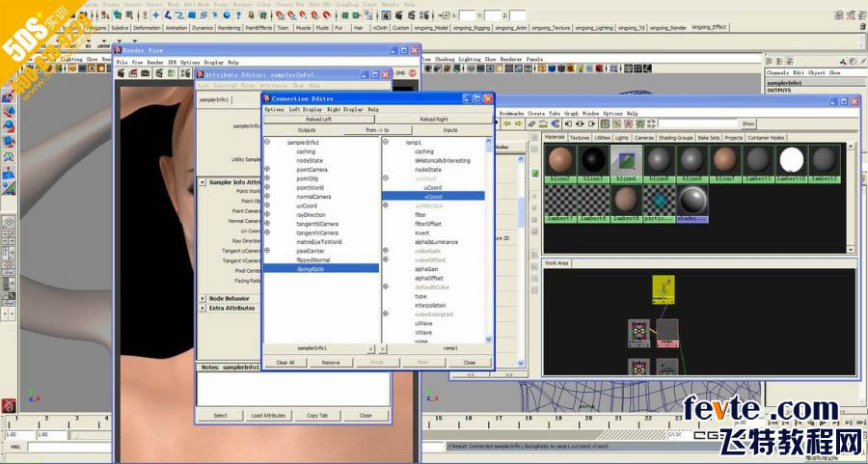Click the render region icon in Render View
Viewport: 868px width, 464px height.
133,72
